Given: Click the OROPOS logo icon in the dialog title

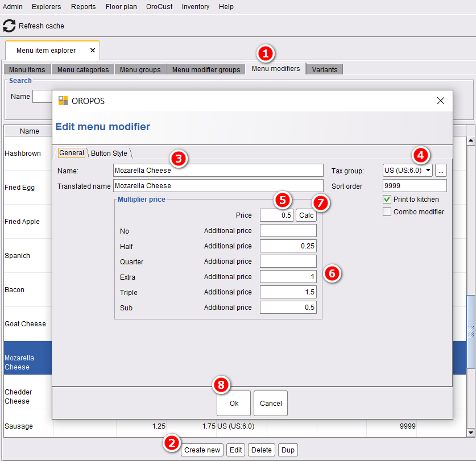Looking at the screenshot, I should pyautogui.click(x=63, y=101).
